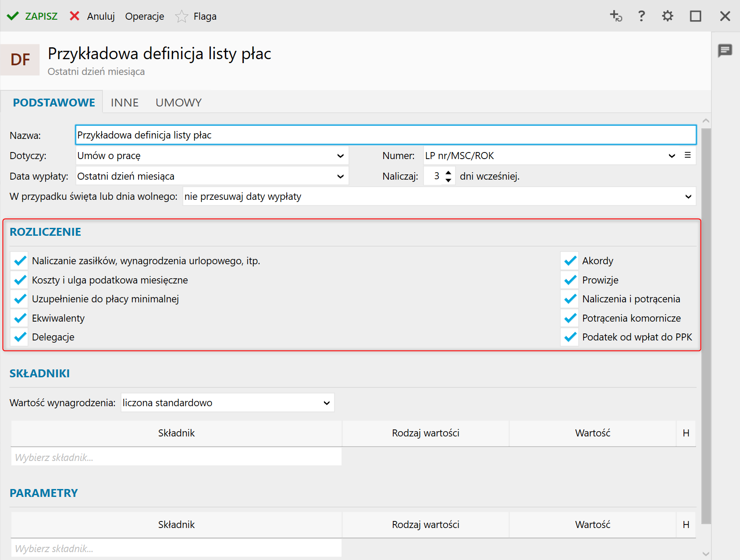Viewport: 740px width, 560px height.
Task: Toggle Uzupełnienie do płacy minimalnej checkbox
Action: tap(20, 299)
